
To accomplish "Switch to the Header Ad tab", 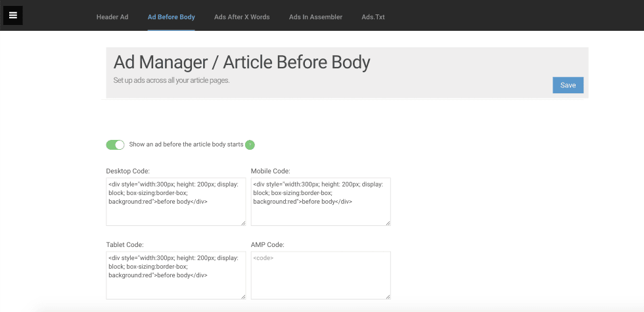I will (112, 17).
